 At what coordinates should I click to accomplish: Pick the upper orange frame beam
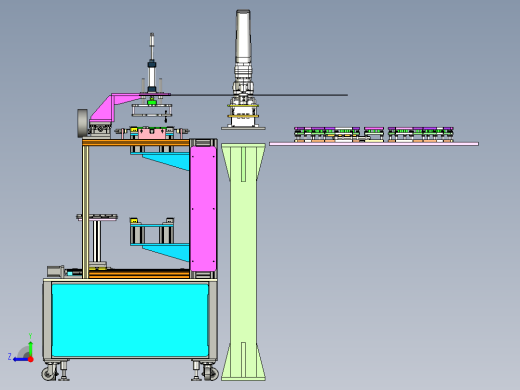click(136, 143)
